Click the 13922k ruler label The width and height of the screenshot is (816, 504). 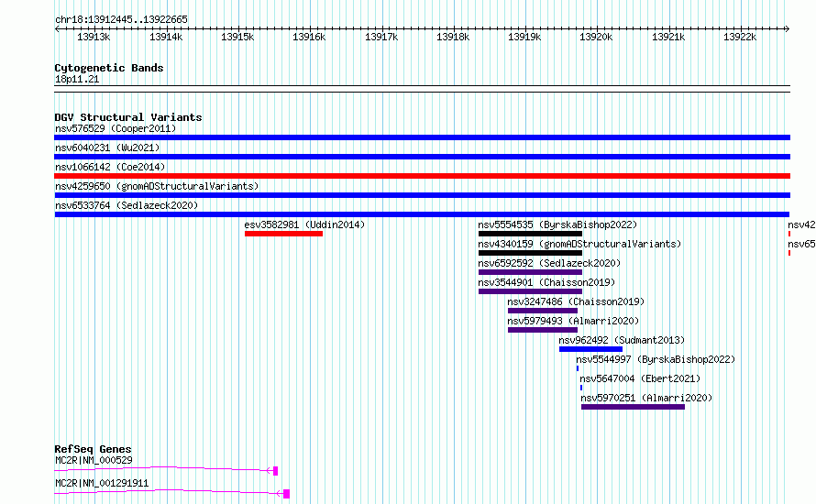click(740, 38)
